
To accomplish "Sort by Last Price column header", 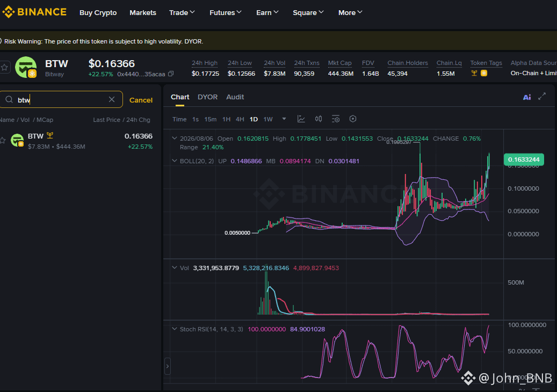I will coord(106,120).
